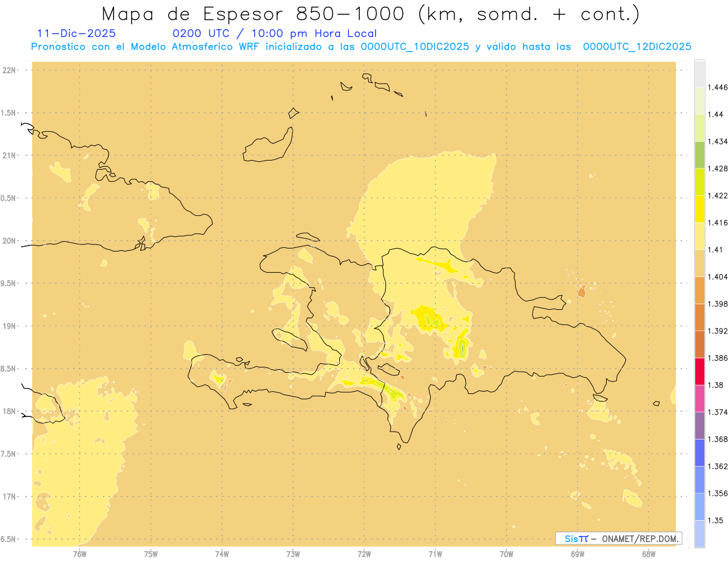Viewport: 728px width, 562px height.
Task: Click the legend value '1.362'
Action: pos(718,466)
